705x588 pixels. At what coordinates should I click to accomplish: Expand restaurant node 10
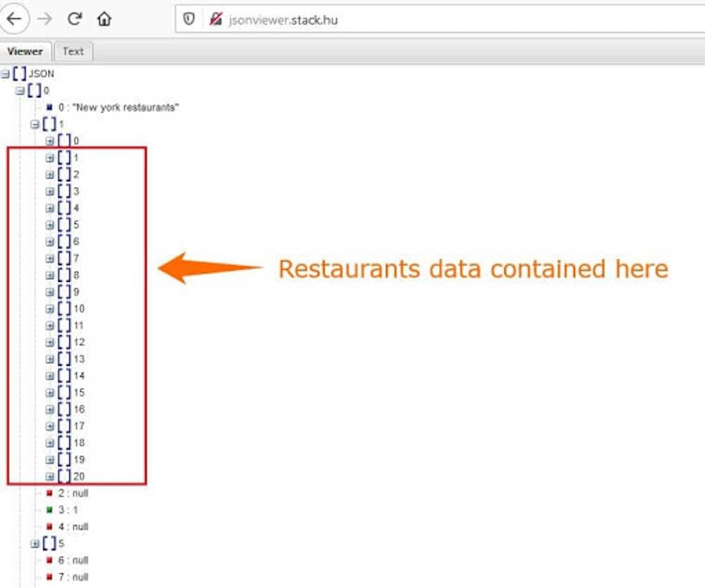49,308
